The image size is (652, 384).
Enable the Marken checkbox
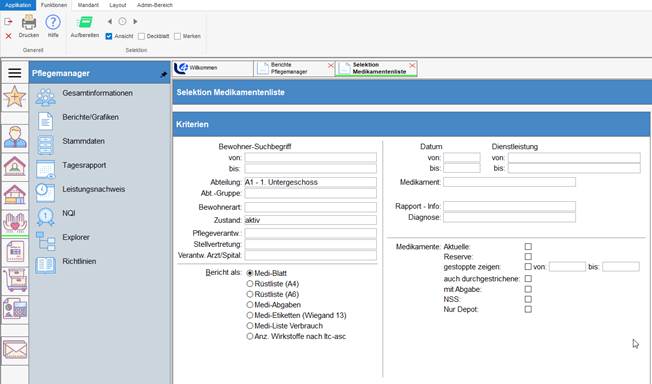click(178, 36)
